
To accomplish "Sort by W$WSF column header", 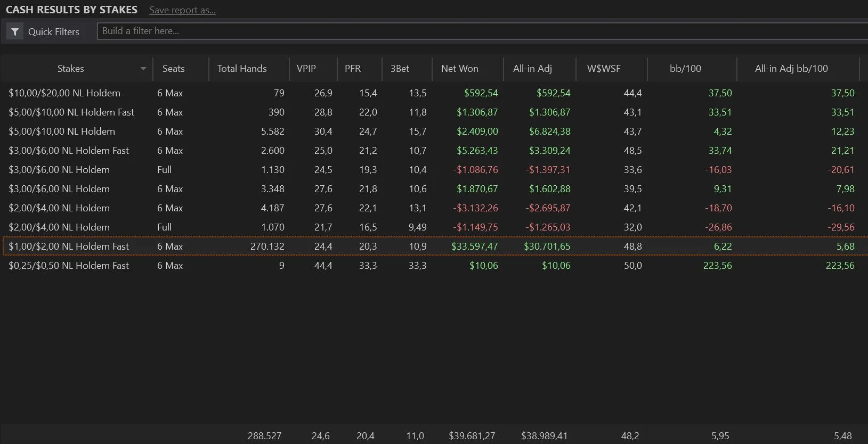I will coord(603,69).
